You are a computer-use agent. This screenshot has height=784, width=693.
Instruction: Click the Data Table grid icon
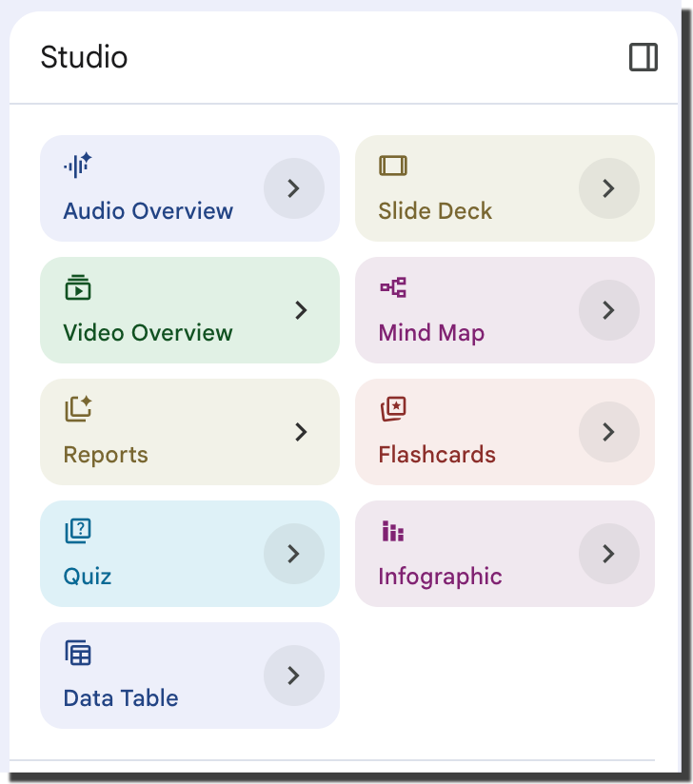pos(77,653)
